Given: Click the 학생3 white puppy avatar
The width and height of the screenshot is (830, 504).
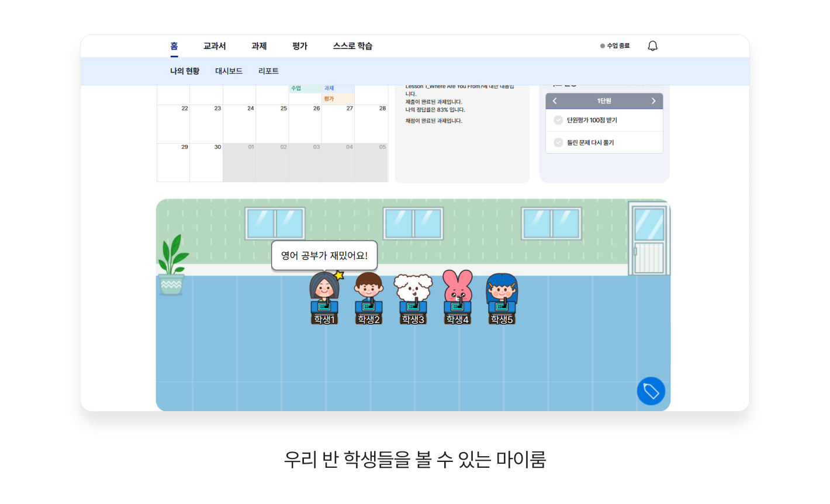Looking at the screenshot, I should point(413,292).
